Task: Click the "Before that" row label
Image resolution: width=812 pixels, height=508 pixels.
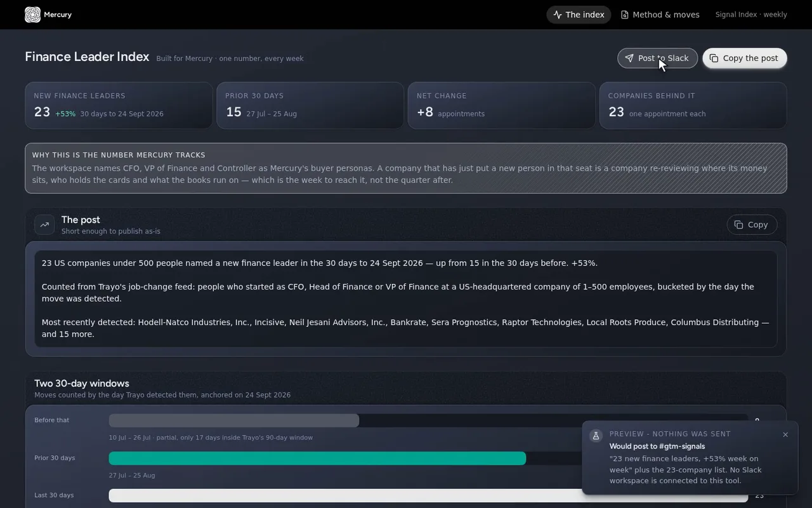Action: (x=51, y=420)
